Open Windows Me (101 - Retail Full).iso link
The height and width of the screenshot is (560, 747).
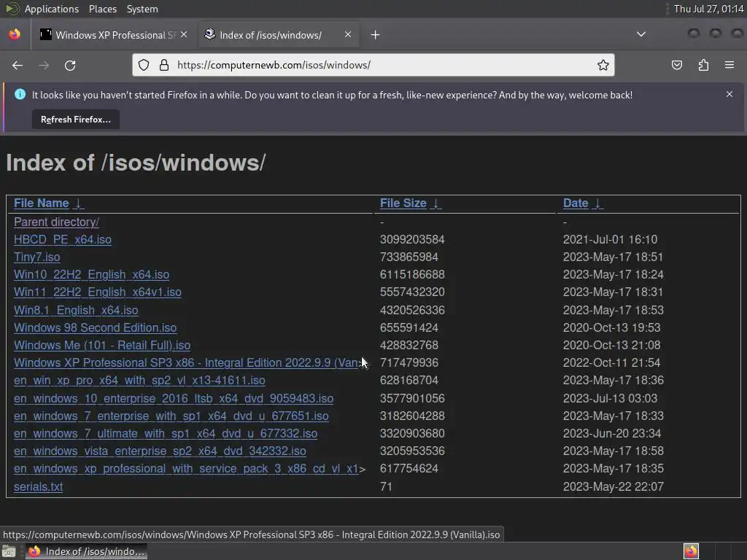coord(102,345)
